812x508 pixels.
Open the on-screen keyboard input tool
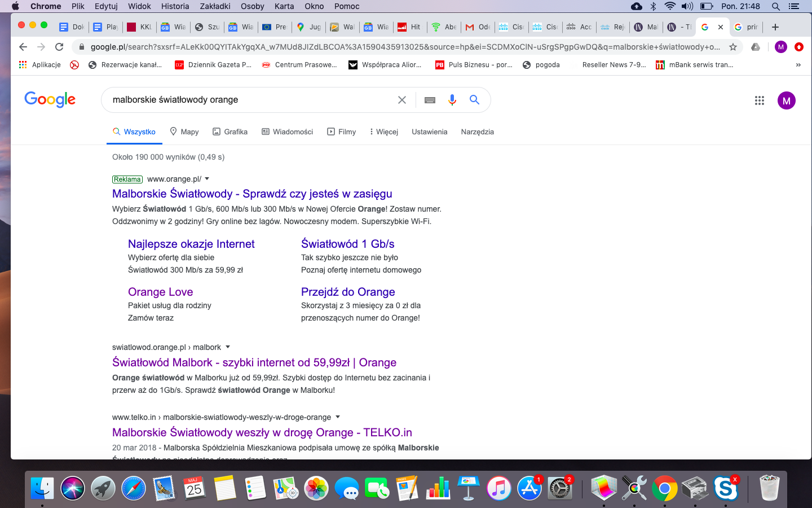click(x=430, y=100)
